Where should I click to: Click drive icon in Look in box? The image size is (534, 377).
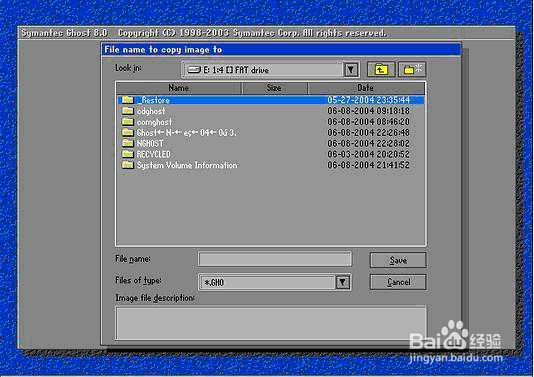click(x=194, y=70)
